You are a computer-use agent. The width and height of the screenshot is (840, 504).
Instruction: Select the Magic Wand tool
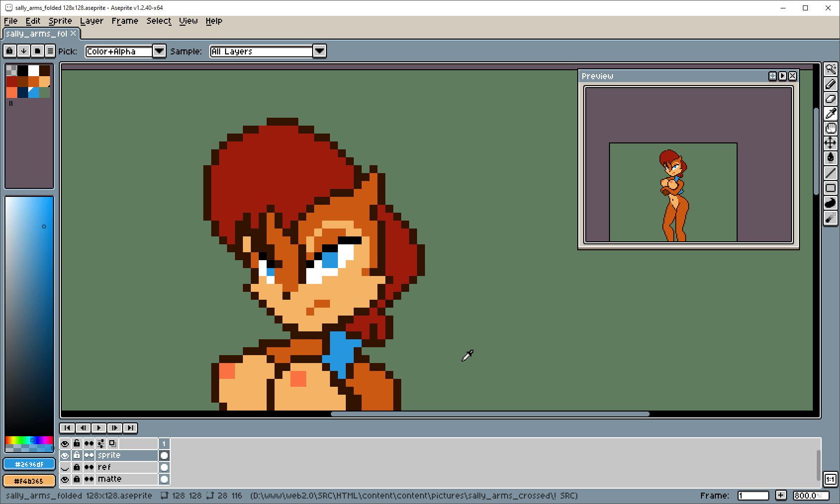(830, 69)
